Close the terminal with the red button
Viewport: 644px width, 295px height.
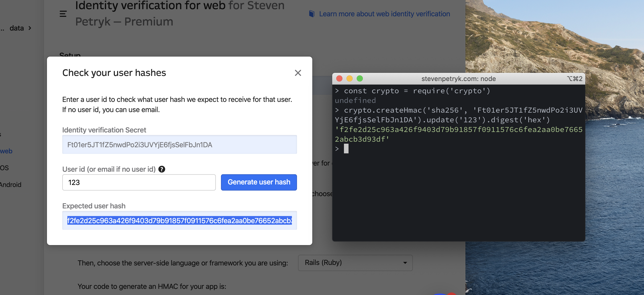tap(339, 78)
